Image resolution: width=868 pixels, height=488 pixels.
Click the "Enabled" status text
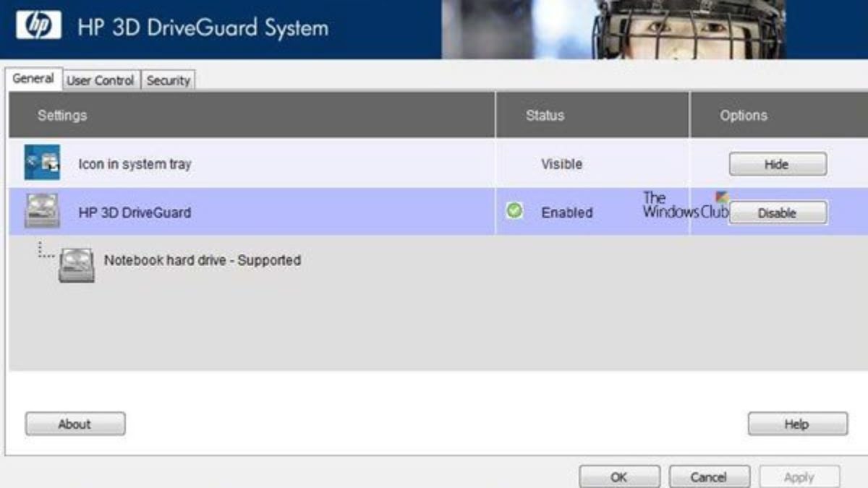click(567, 213)
